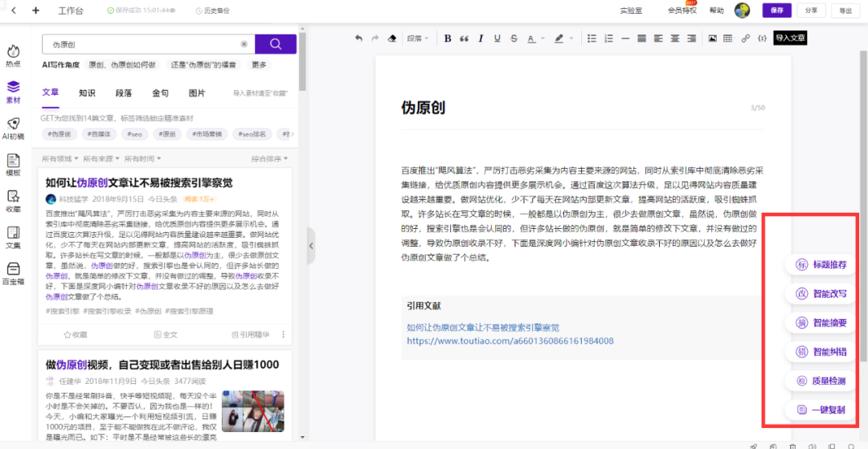Open the highlight color dropdown arrow
Screen dimensions: 868x449
[571, 39]
